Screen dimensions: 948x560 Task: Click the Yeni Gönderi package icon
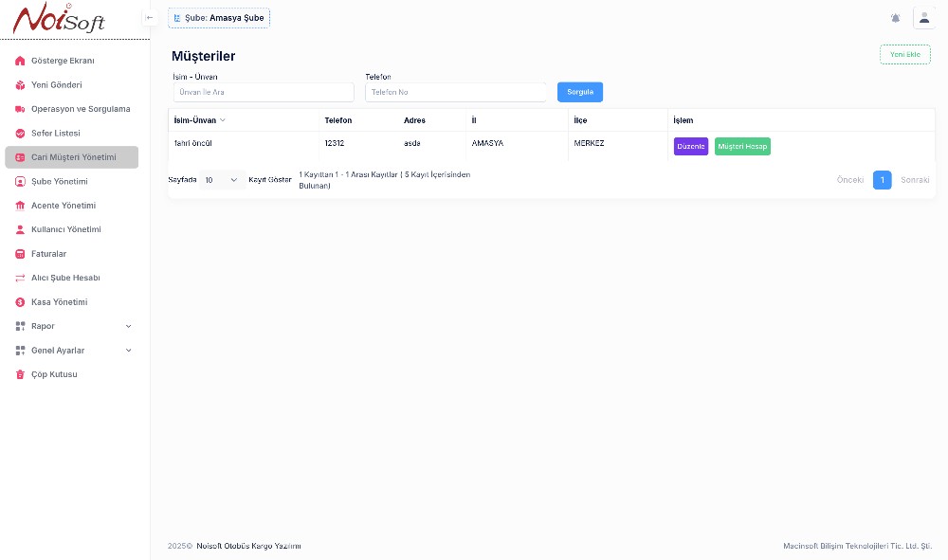pos(20,85)
